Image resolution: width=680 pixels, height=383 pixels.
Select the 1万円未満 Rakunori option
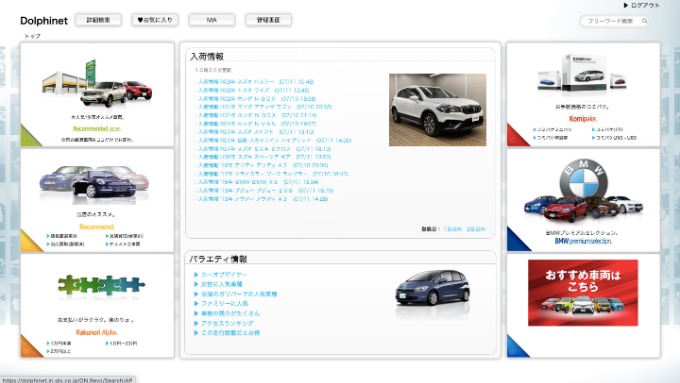click(x=61, y=344)
